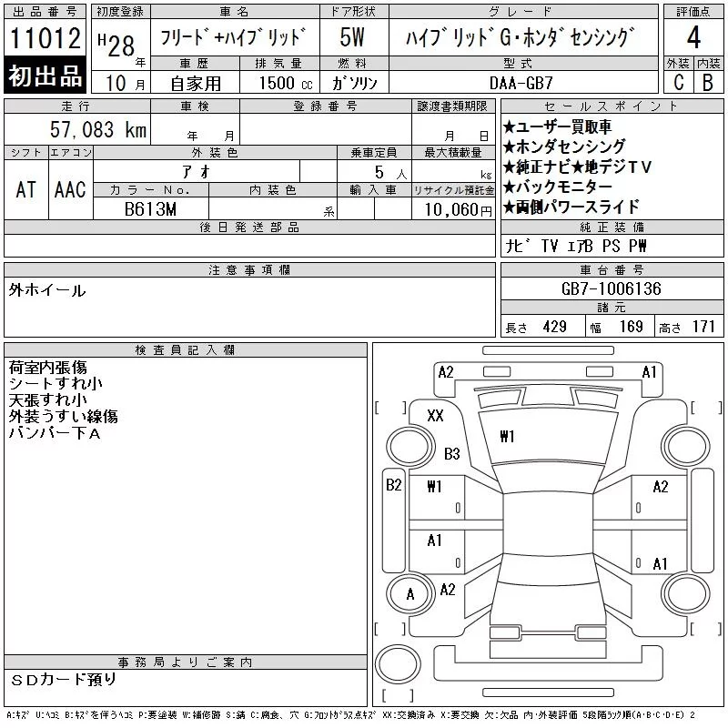Screen dimensions: 728x728
Task: Click legend entry XX:交換済み
Action: (x=409, y=715)
